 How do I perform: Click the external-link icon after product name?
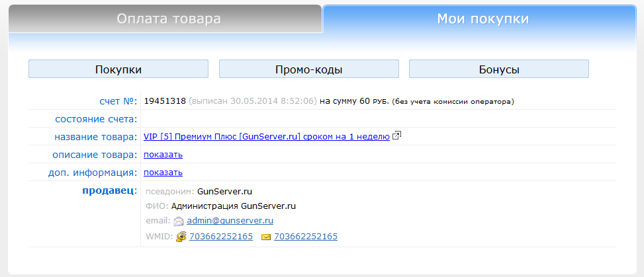click(397, 136)
